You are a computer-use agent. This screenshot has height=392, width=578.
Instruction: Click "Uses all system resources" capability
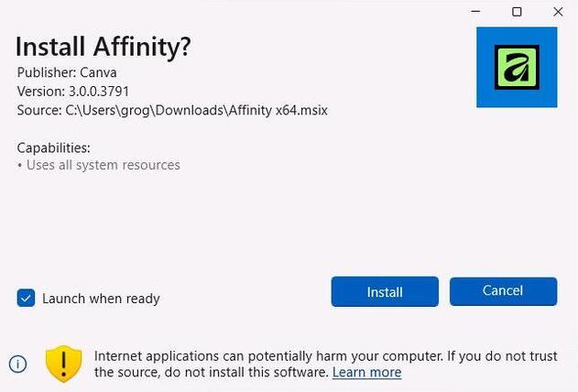[x=103, y=166]
